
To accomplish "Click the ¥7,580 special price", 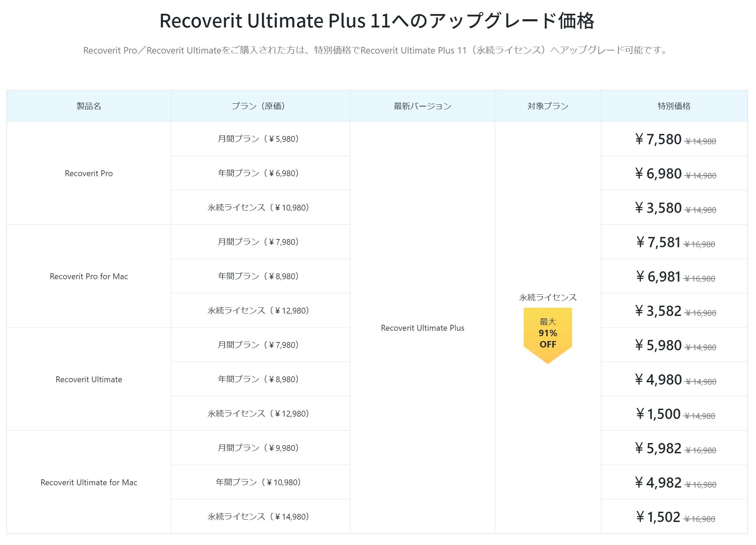I will [658, 139].
